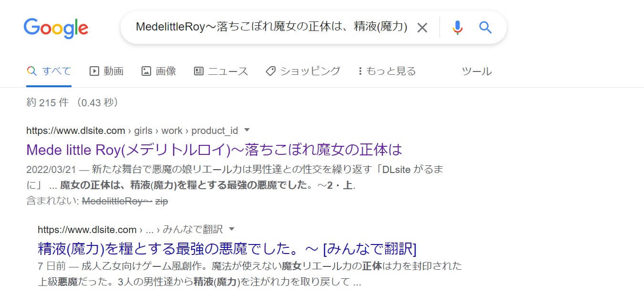Open the ニュース tab
The width and height of the screenshot is (644, 305).
[221, 71]
